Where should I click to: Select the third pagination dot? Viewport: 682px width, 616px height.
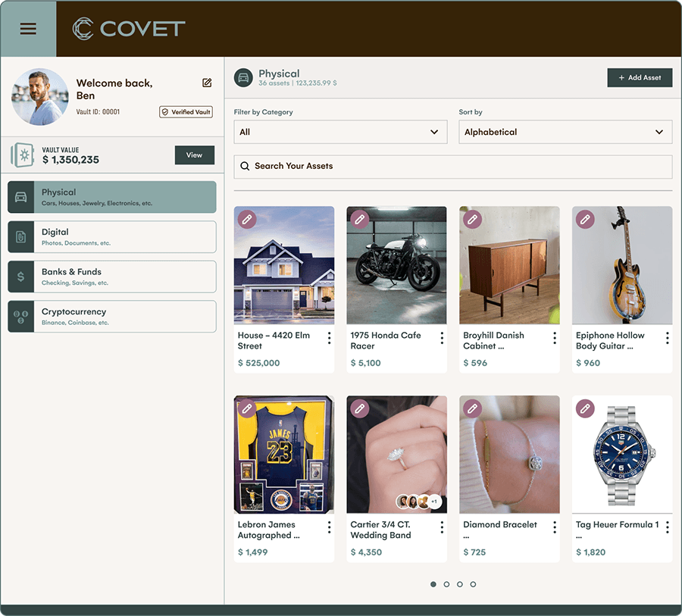pos(460,584)
